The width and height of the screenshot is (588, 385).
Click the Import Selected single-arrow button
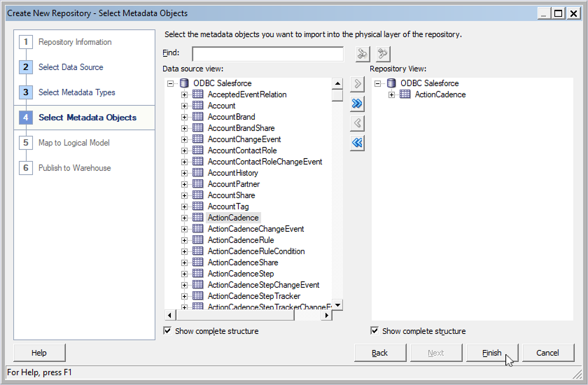coord(357,84)
